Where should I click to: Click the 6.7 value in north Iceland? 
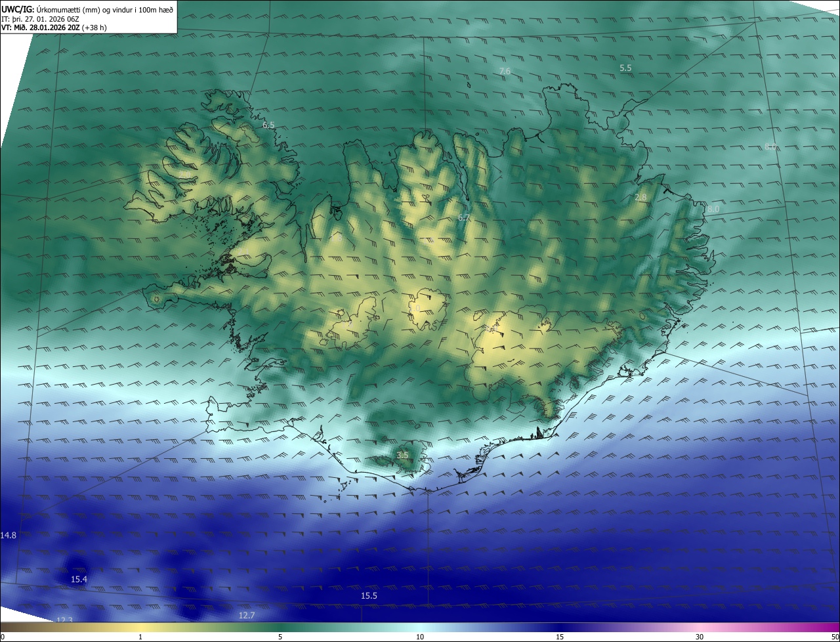(464, 217)
